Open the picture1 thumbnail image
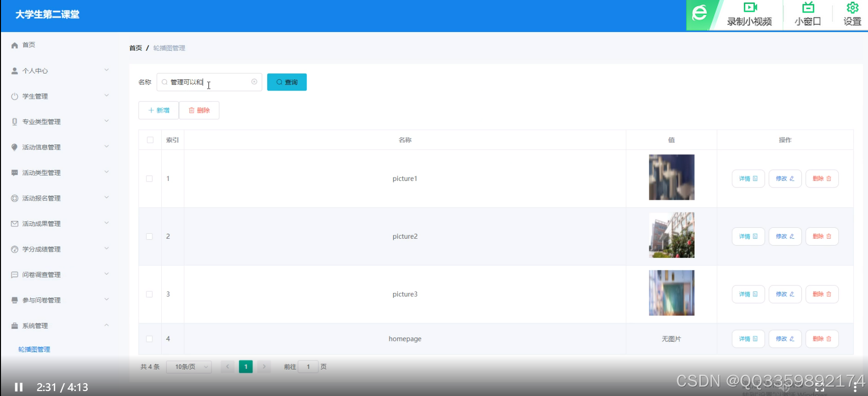 click(671, 178)
